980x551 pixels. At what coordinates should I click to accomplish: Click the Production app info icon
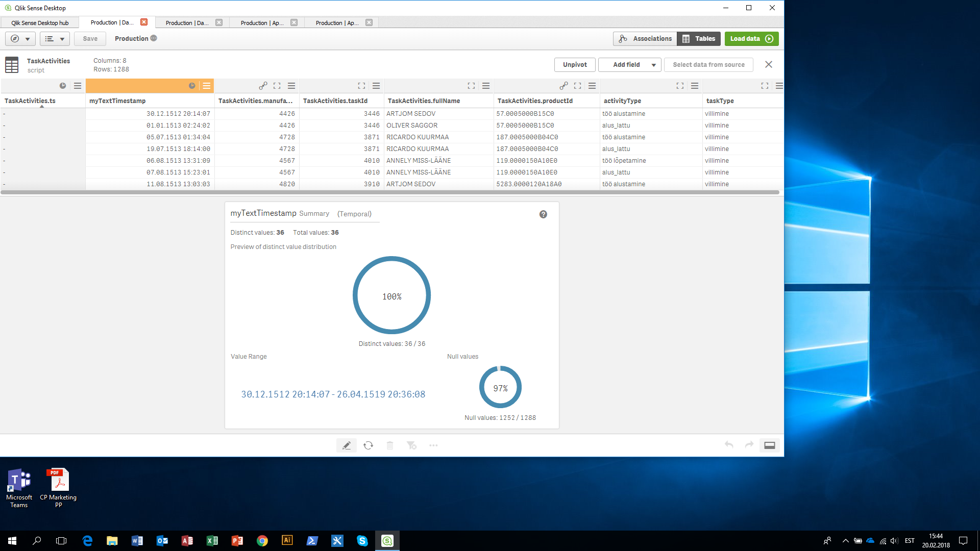click(x=154, y=38)
